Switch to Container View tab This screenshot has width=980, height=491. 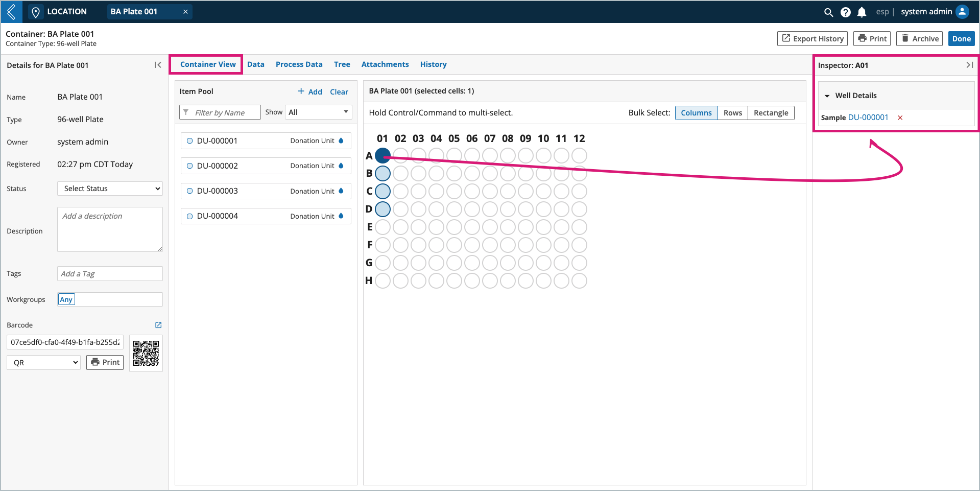208,64
